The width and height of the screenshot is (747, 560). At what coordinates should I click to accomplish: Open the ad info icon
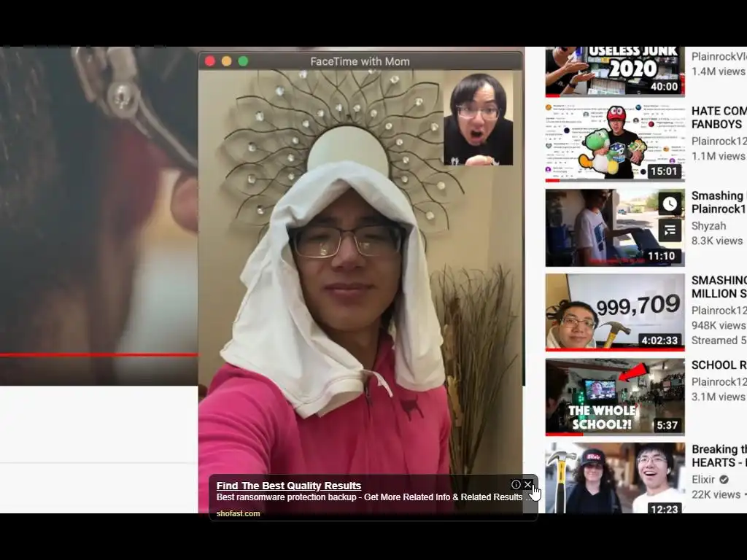516,484
